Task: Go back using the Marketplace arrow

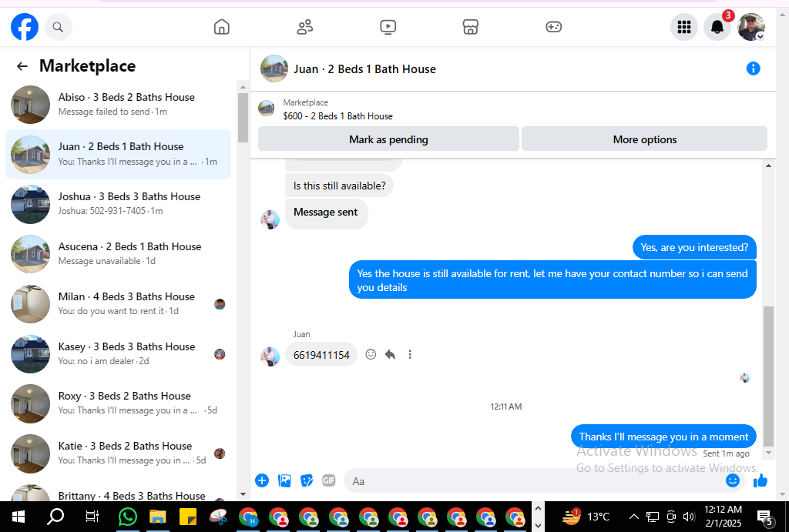Action: click(x=22, y=66)
